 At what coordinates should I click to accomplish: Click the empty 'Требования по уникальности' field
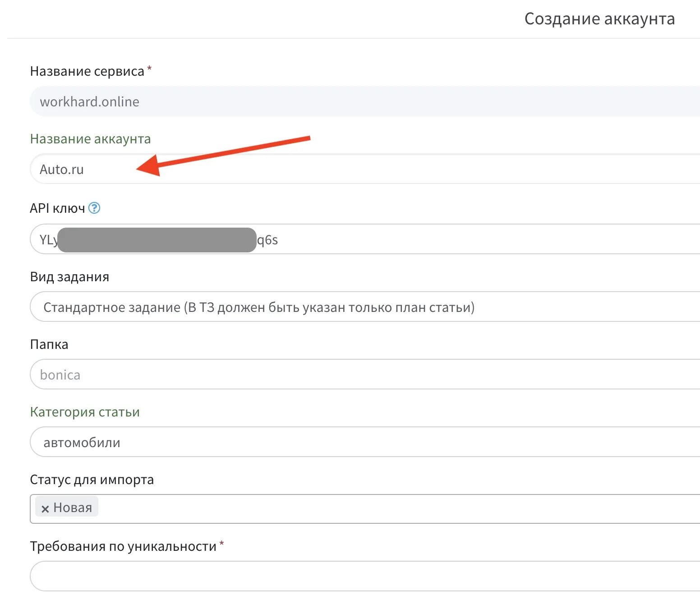pyautogui.click(x=365, y=577)
